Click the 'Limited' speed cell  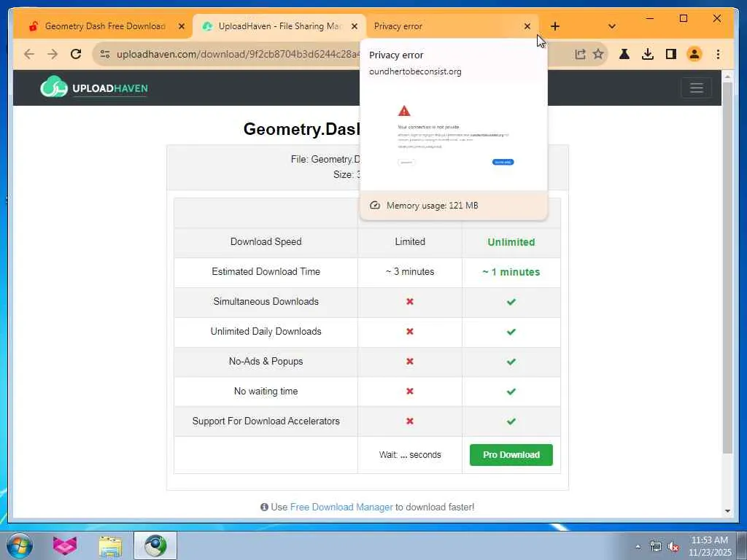(410, 241)
